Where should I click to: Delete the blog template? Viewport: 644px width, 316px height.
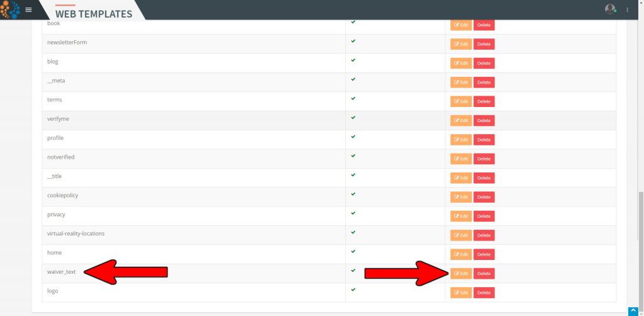pos(484,64)
